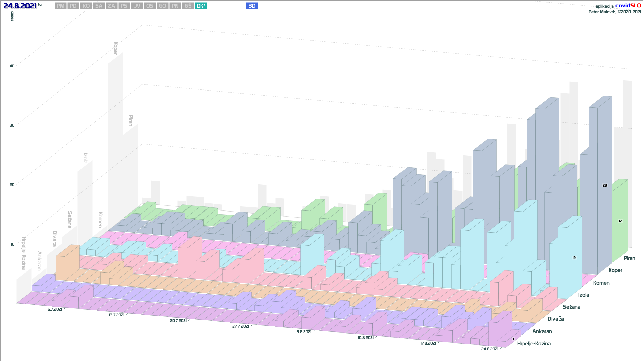Click the 24.8.2021 date heading
Screen dimensions: 644x362
pos(20,6)
